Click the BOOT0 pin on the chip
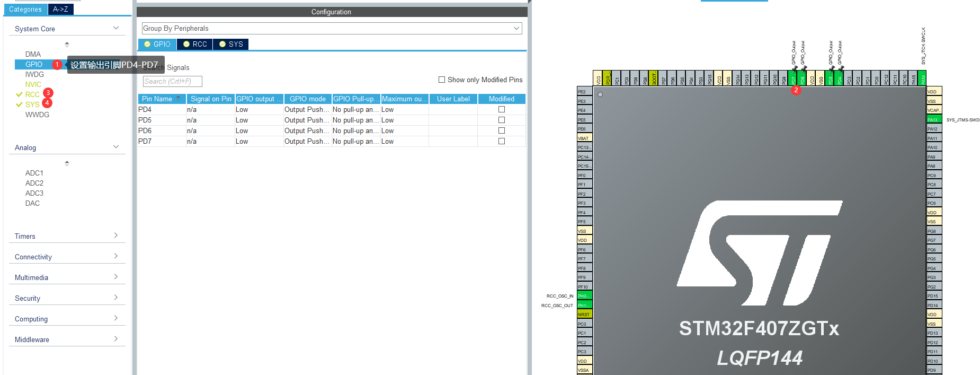Image resolution: width=980 pixels, height=375 pixels. coord(653,78)
